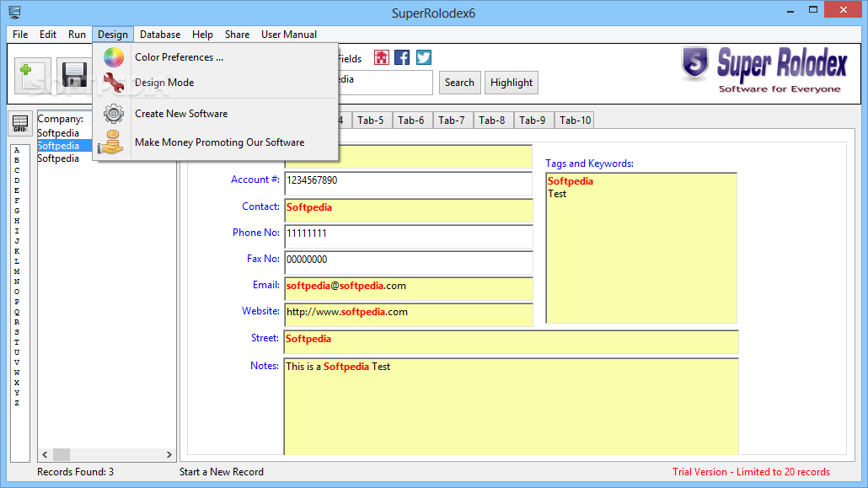Select the highlighted Softpedia record
The width and height of the screenshot is (868, 488).
click(x=64, y=146)
